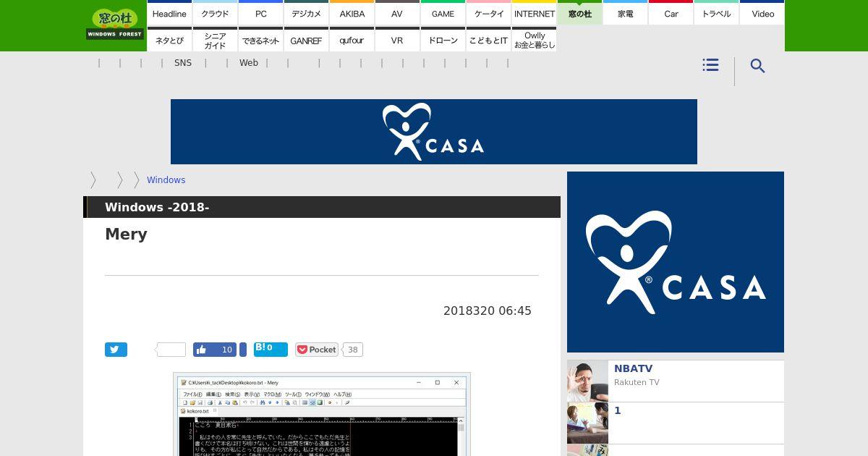Click the Web category link
This screenshot has height=456, width=868.
click(249, 63)
